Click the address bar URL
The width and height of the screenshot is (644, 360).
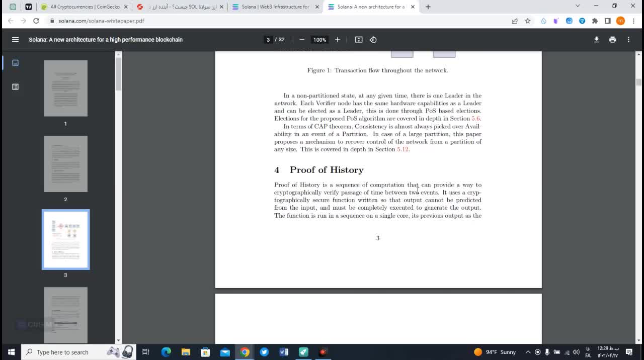[x=101, y=21]
